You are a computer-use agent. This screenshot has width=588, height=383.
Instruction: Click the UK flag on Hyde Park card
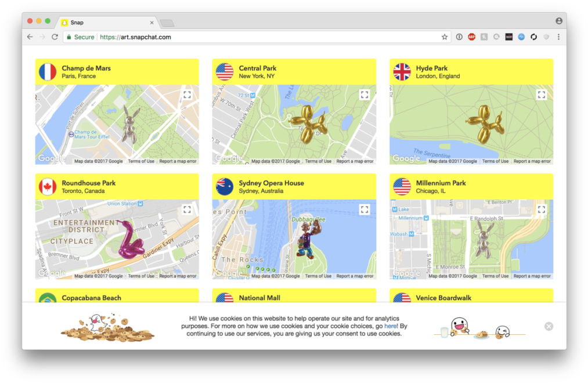click(x=402, y=71)
